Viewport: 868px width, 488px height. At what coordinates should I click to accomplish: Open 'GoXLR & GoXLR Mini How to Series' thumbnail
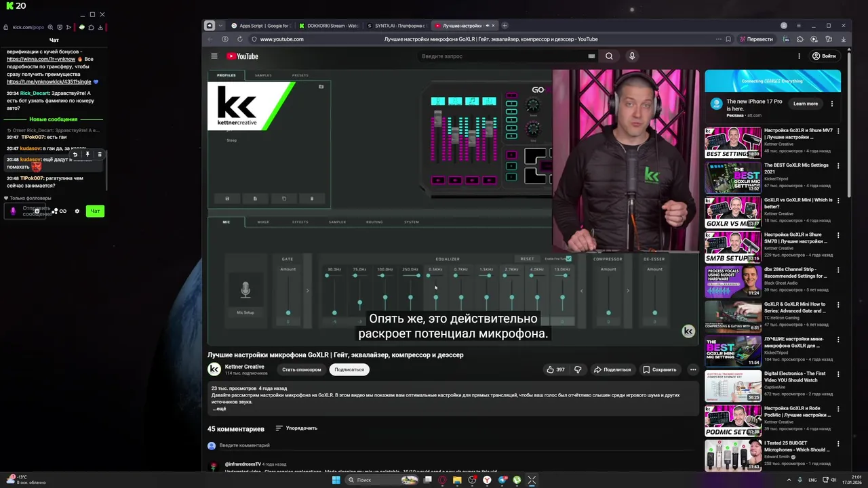pyautogui.click(x=733, y=316)
